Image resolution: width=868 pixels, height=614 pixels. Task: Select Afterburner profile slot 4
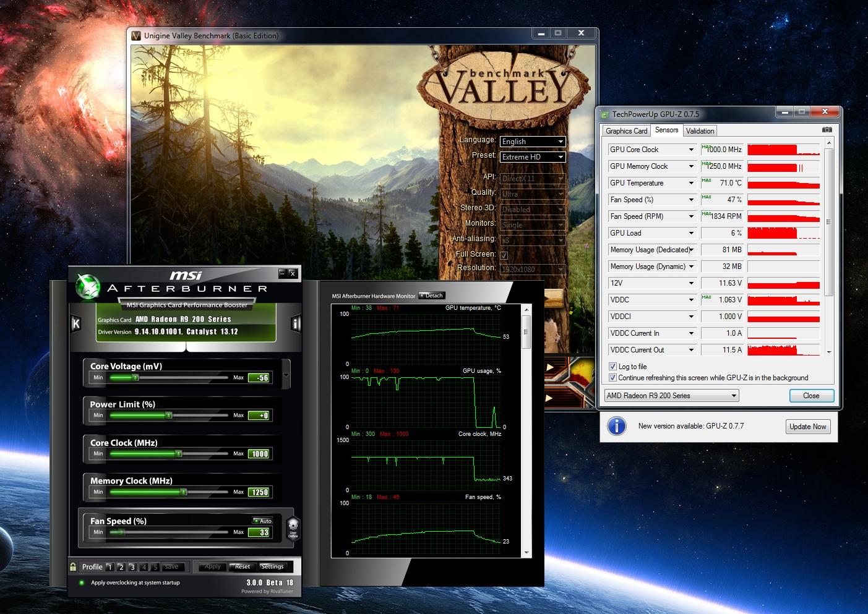pos(144,566)
